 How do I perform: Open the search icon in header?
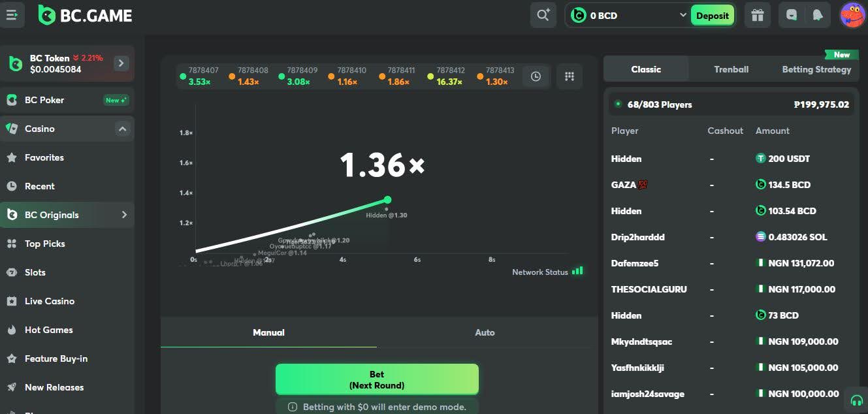(543, 15)
